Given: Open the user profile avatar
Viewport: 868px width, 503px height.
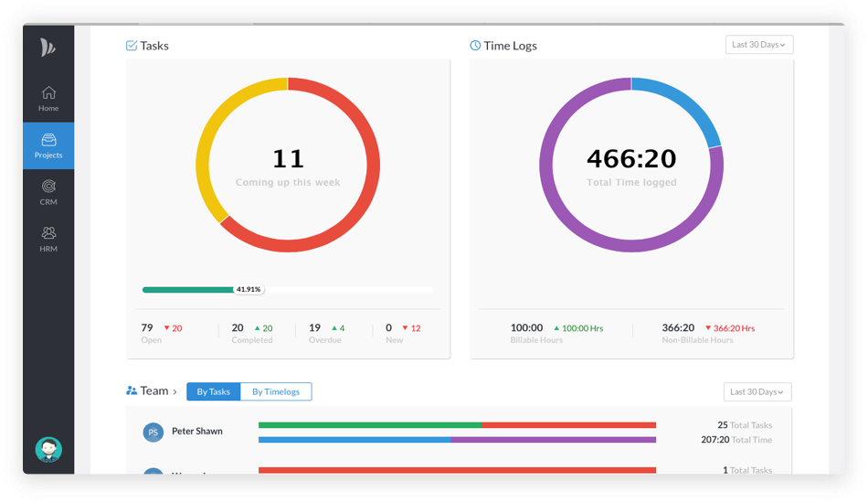Looking at the screenshot, I should click(48, 449).
